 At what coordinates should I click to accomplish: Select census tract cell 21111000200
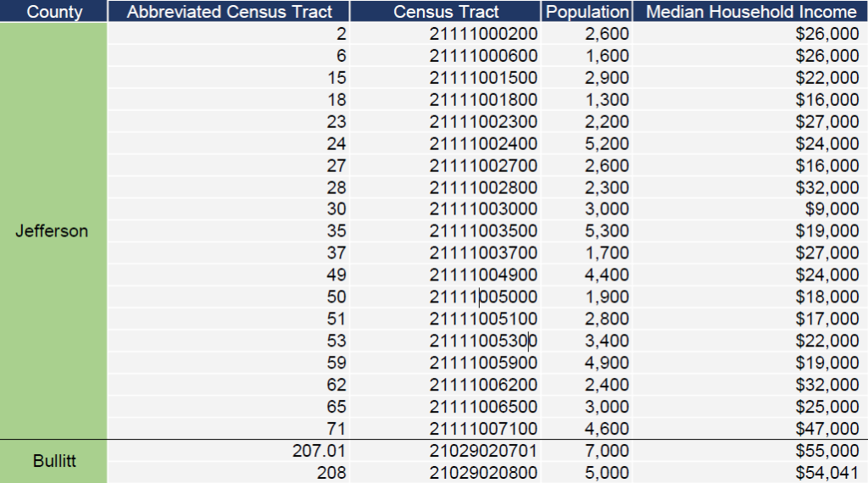pyautogui.click(x=483, y=34)
